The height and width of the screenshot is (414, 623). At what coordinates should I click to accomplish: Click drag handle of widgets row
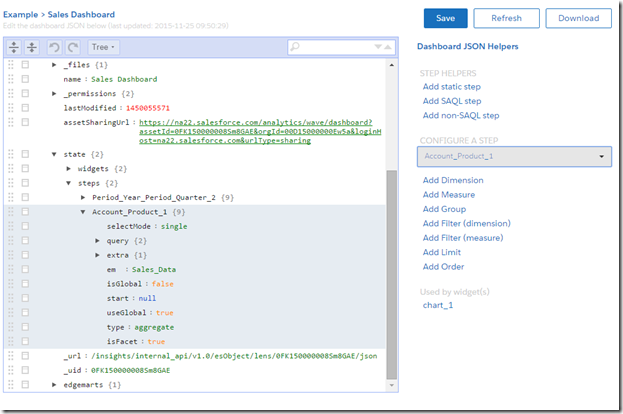pyautogui.click(x=11, y=168)
